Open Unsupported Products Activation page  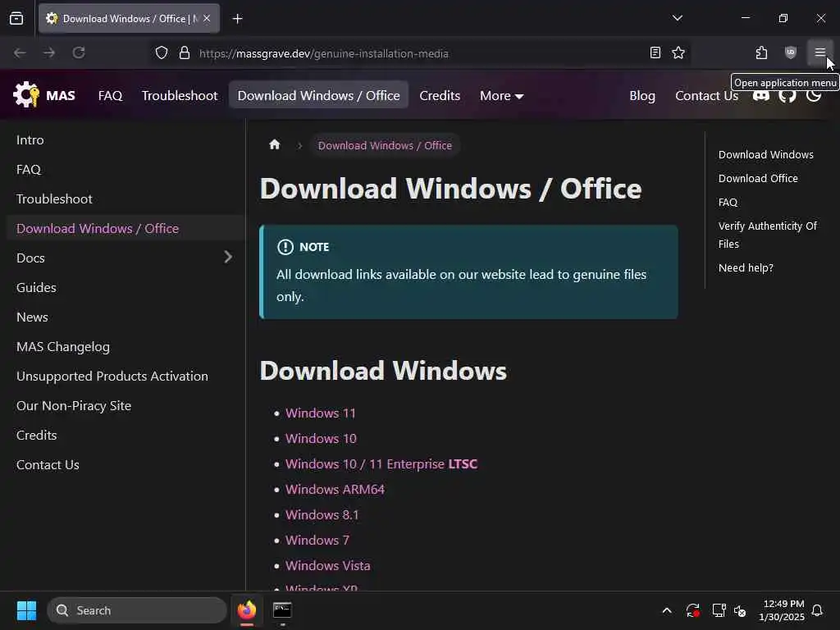pos(112,376)
